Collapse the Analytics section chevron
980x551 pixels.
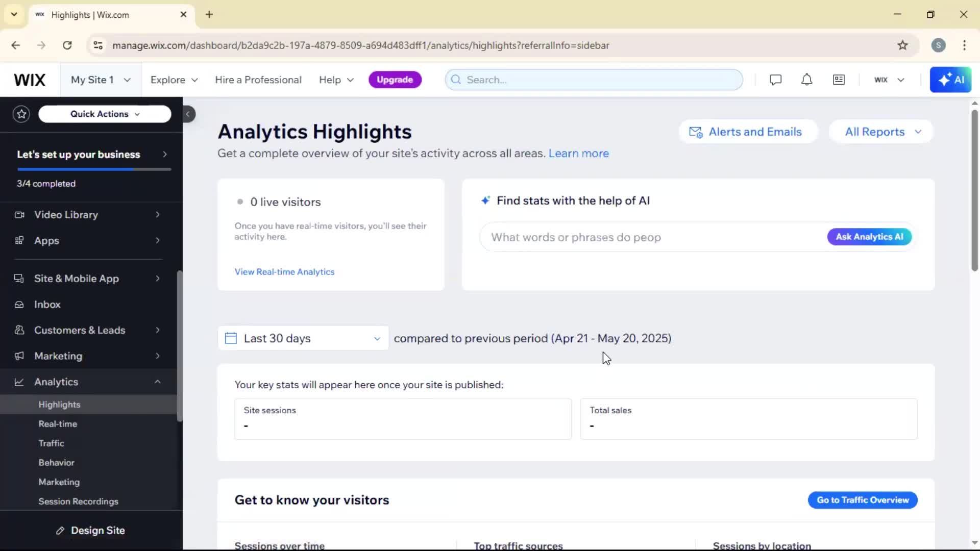[158, 382]
